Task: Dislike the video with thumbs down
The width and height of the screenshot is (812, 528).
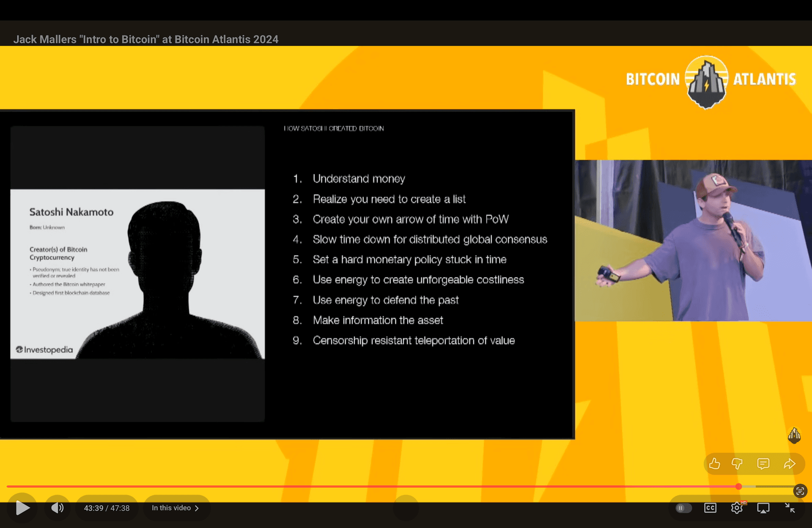Action: (x=737, y=464)
